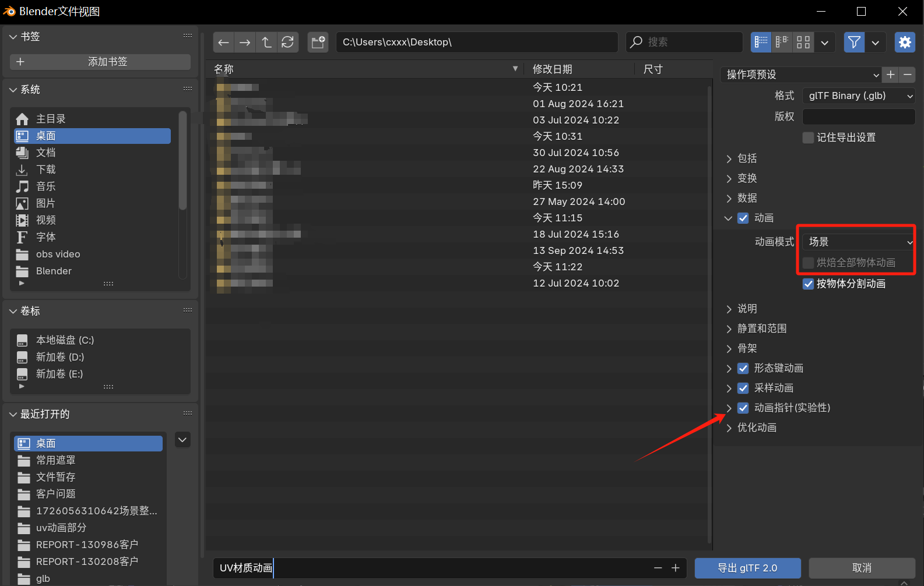Open 常用遮罩 recent folder

click(x=89, y=460)
